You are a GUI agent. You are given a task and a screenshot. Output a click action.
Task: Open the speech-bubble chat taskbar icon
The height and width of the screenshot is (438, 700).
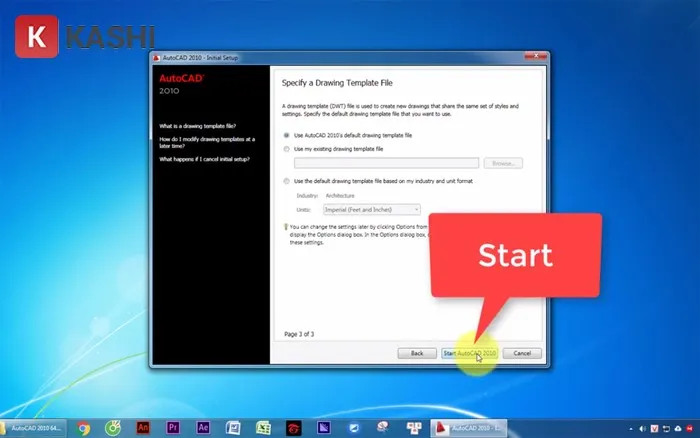click(383, 427)
